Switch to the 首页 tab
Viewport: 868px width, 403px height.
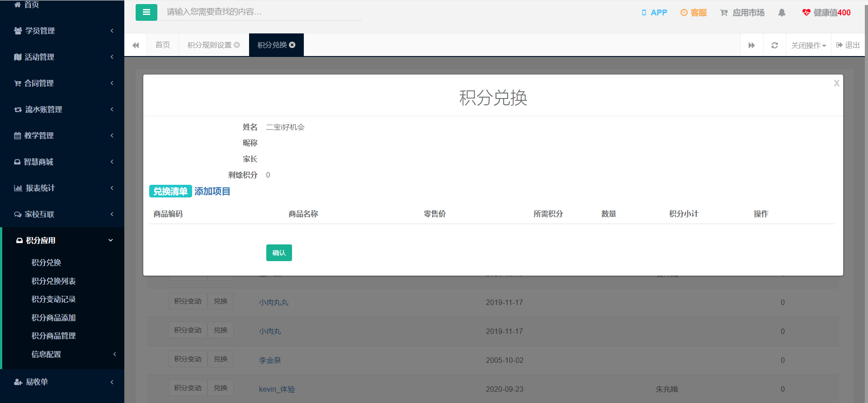click(162, 45)
